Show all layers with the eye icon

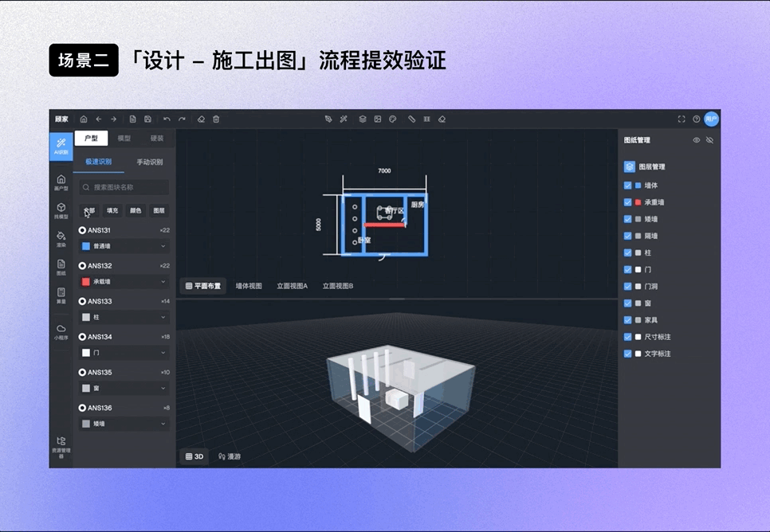click(697, 140)
